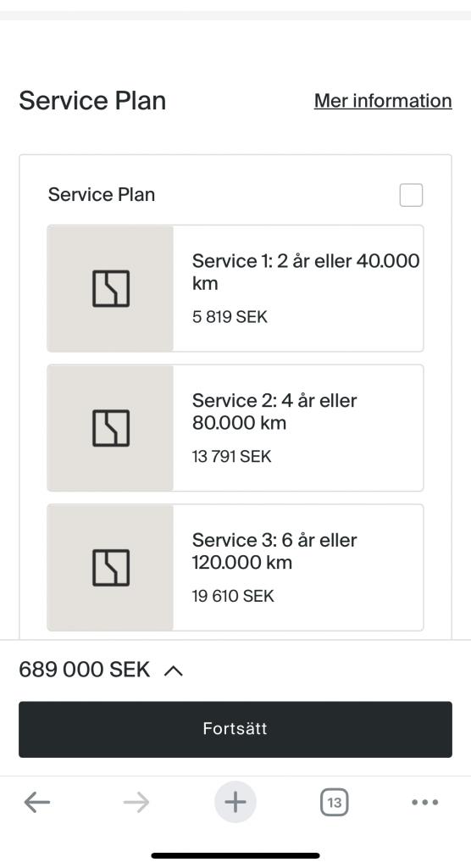
Task: Open the Mer information link
Action: point(383,101)
